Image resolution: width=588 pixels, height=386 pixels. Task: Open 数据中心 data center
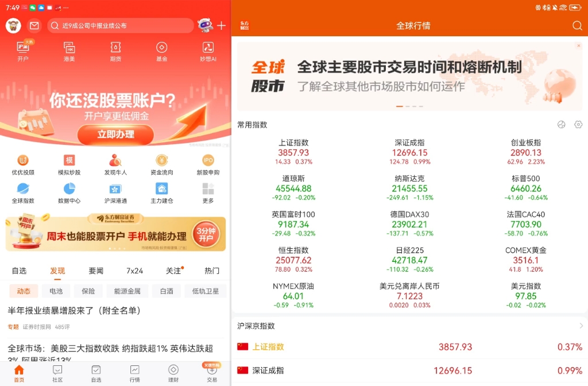click(x=69, y=193)
